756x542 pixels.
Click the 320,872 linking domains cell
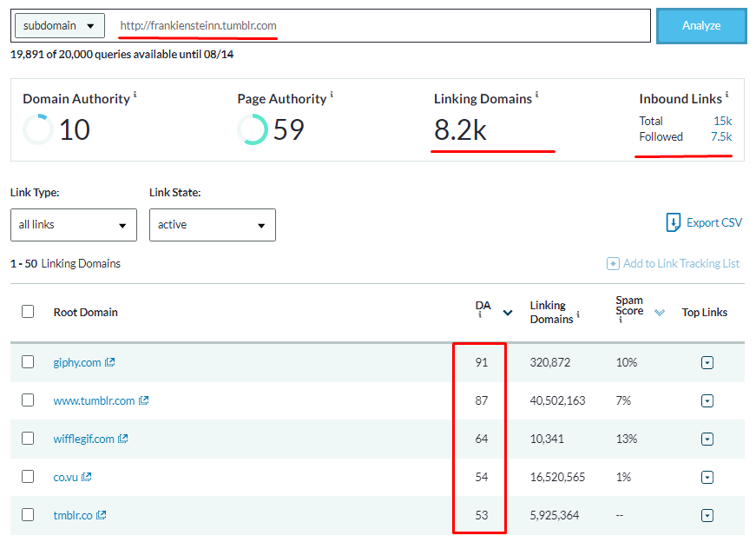click(x=550, y=362)
